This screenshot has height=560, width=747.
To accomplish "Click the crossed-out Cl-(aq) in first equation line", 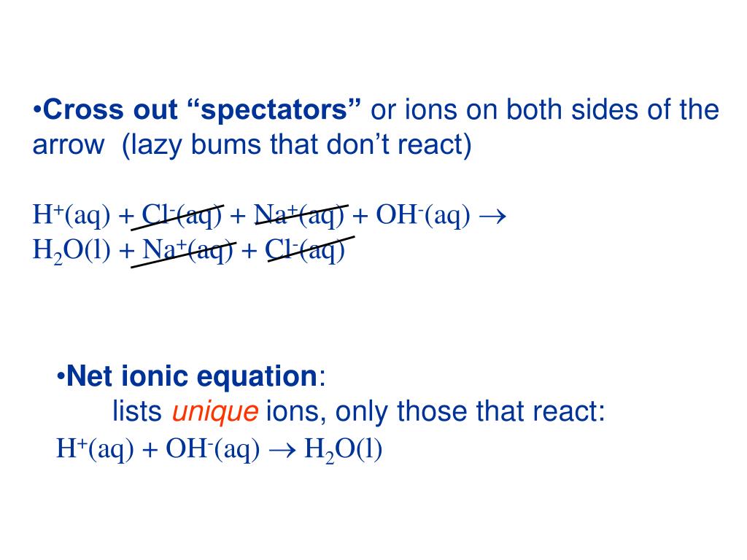I will [182, 215].
